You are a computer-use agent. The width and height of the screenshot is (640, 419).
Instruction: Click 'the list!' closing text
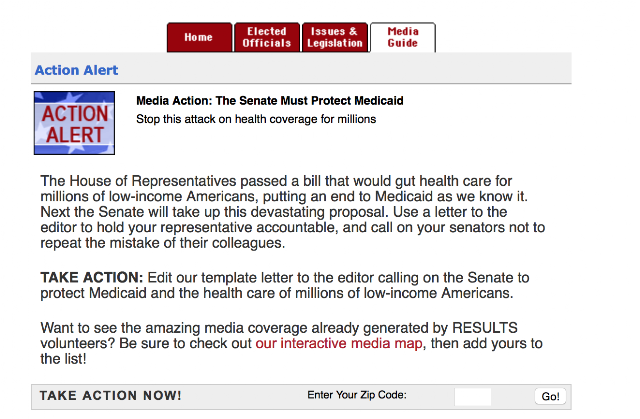point(63,359)
